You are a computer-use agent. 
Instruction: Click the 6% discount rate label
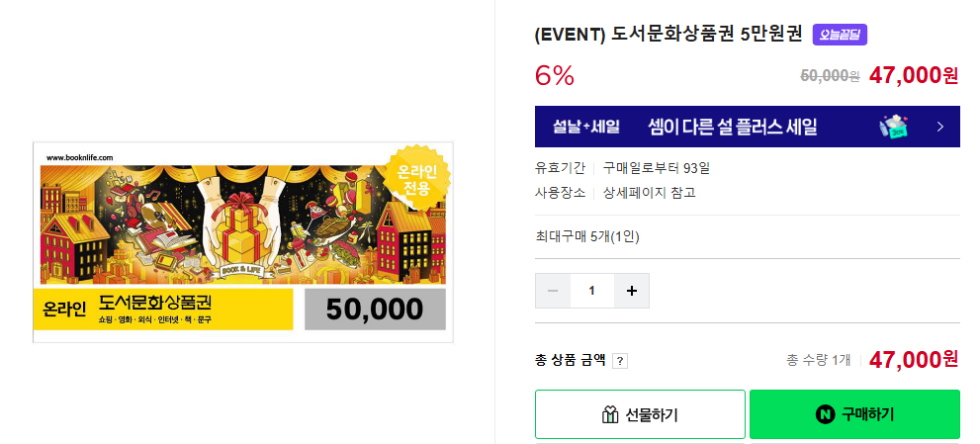pyautogui.click(x=554, y=75)
